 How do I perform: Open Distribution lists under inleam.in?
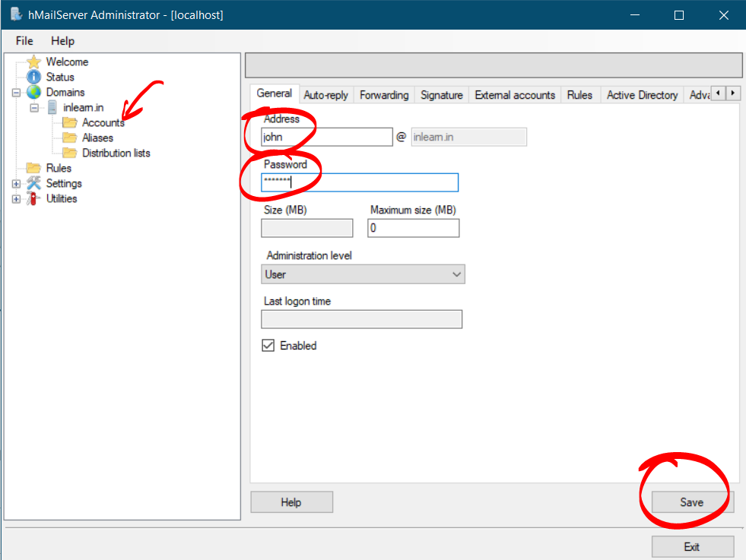coord(116,153)
